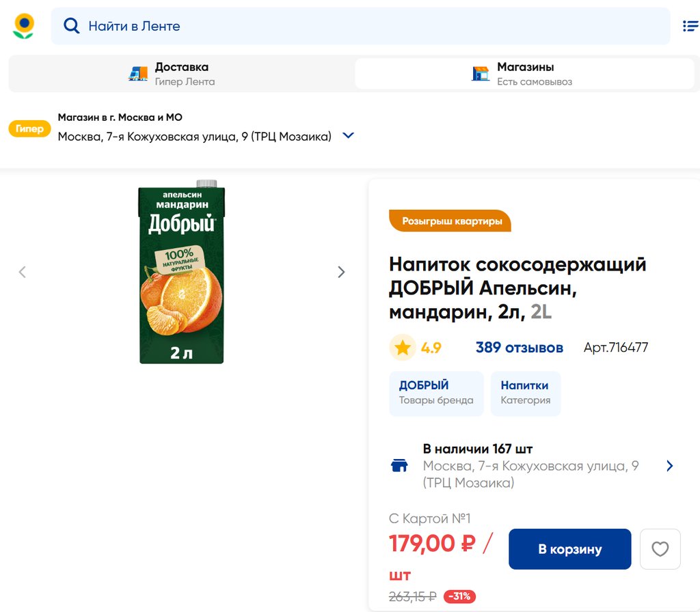This screenshot has width=700, height=612.
Task: Open the Напитки category chip
Action: point(525,393)
